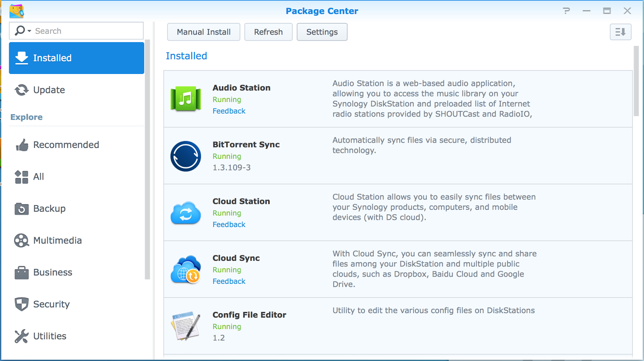
Task: Click the Manual Install button
Action: (x=204, y=32)
